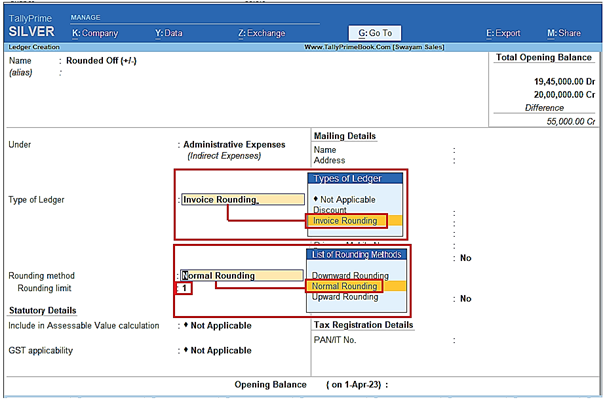
Task: Click the Include in Assessable Value Not Applicable value
Action: pyautogui.click(x=218, y=326)
